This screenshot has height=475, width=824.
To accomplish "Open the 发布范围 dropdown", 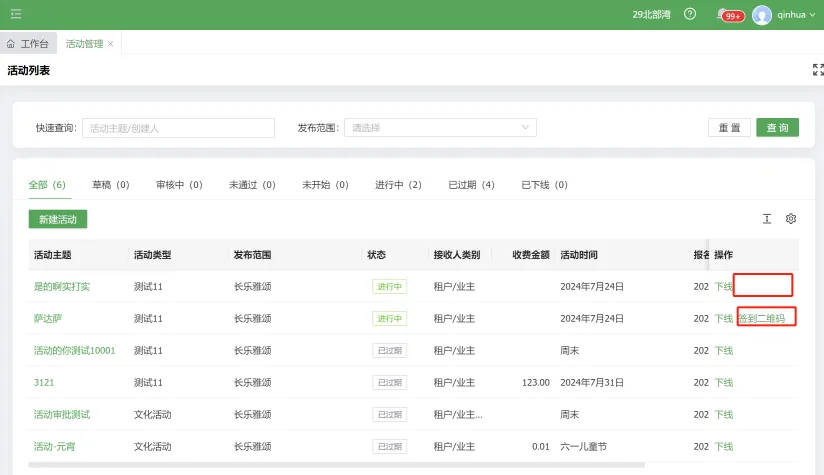I will [440, 127].
